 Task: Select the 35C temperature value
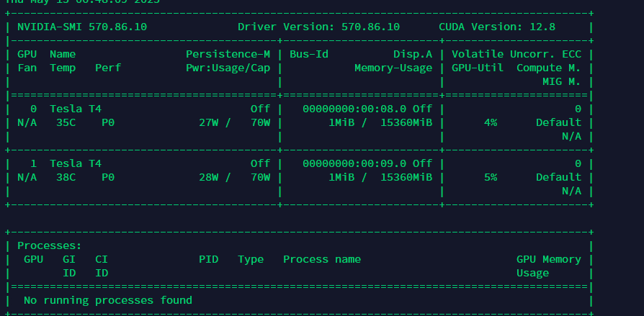[66, 122]
